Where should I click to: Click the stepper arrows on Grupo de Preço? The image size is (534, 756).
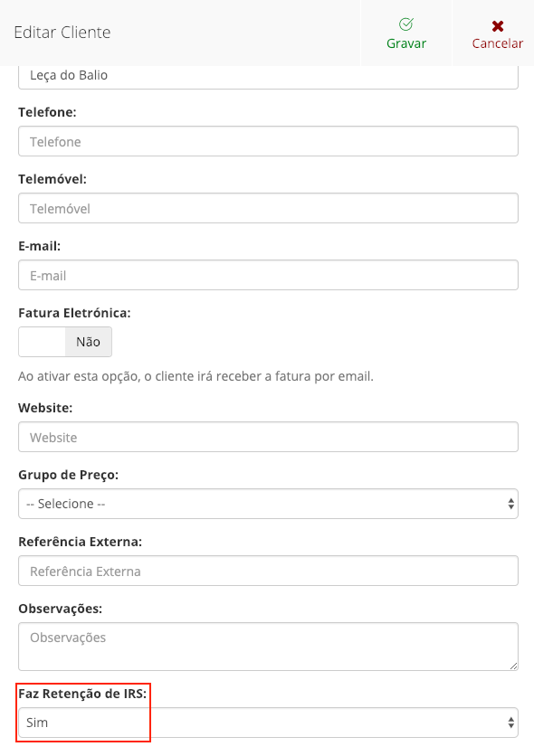coord(510,503)
